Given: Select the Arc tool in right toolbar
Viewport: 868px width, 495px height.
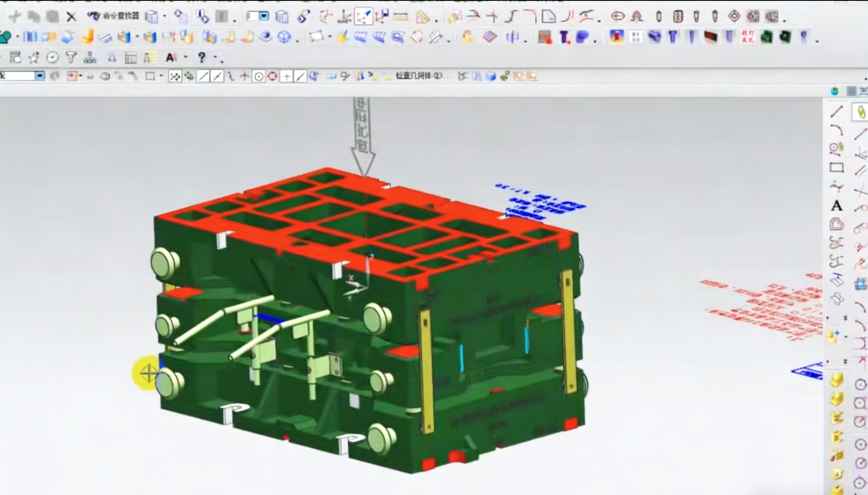Looking at the screenshot, I should (x=837, y=130).
